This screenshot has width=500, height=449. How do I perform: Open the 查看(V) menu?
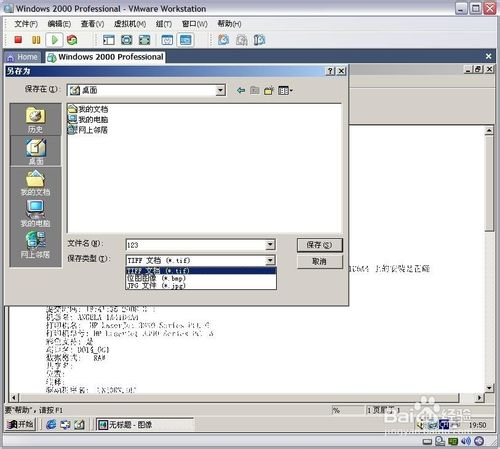click(92, 24)
